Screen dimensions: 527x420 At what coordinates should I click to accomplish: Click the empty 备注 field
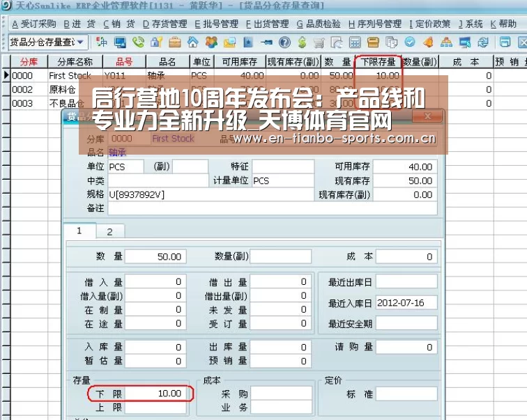coord(273,208)
